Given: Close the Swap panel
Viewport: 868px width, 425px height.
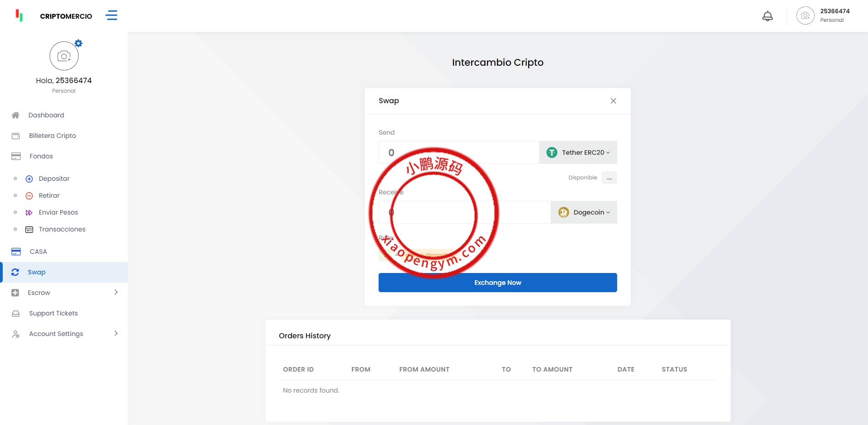Looking at the screenshot, I should 613,101.
